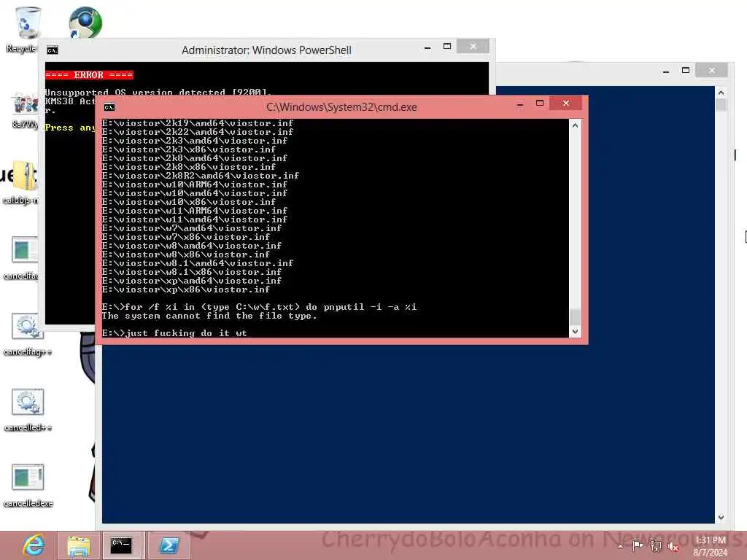Open the network tray icon
Image resolution: width=747 pixels, height=560 pixels.
point(656,546)
